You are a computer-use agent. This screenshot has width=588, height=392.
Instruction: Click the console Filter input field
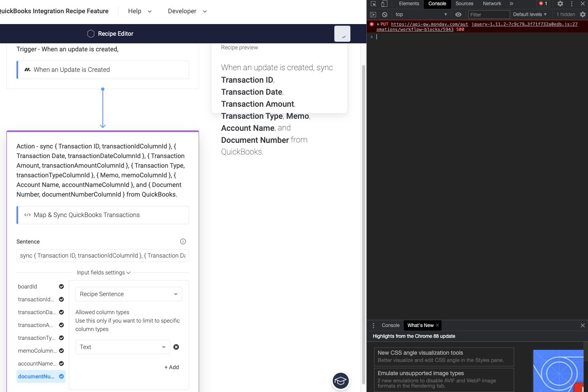point(489,14)
